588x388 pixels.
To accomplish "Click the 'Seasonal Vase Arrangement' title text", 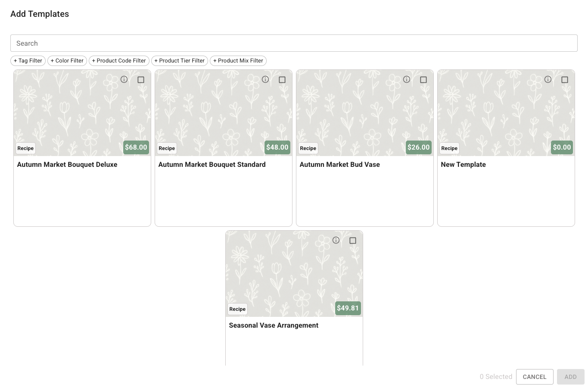I will coord(274,325).
